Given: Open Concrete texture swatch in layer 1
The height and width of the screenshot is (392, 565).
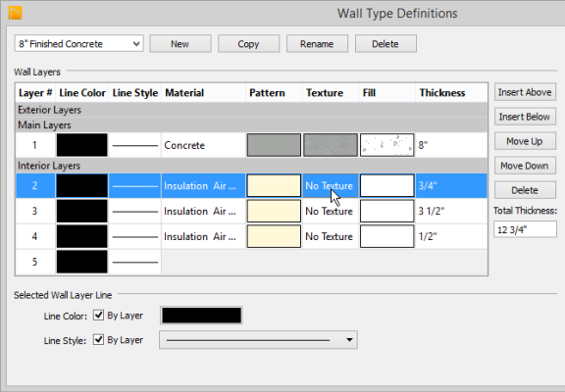Looking at the screenshot, I should [x=331, y=145].
